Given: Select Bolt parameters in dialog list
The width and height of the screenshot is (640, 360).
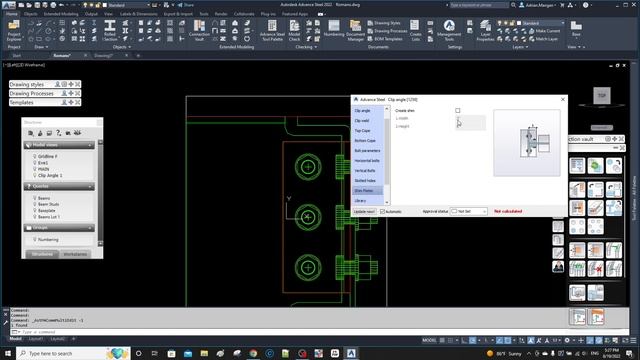Looking at the screenshot, I should coord(367,151).
